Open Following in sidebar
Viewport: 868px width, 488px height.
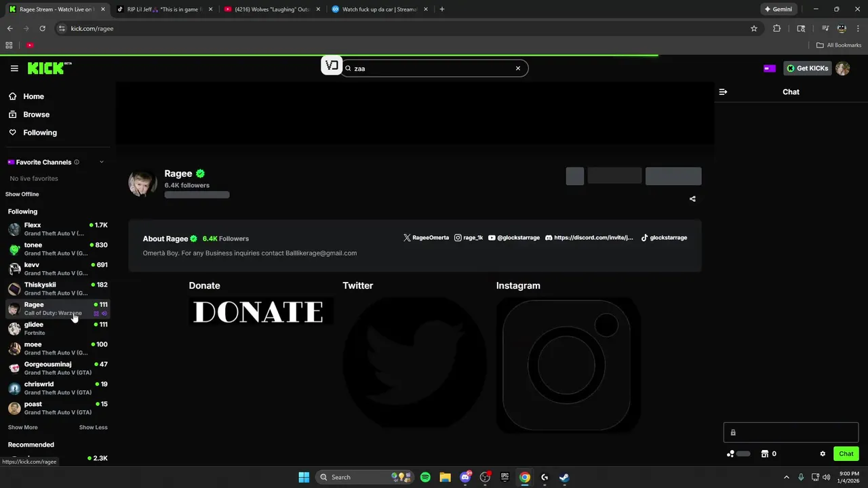point(33,133)
